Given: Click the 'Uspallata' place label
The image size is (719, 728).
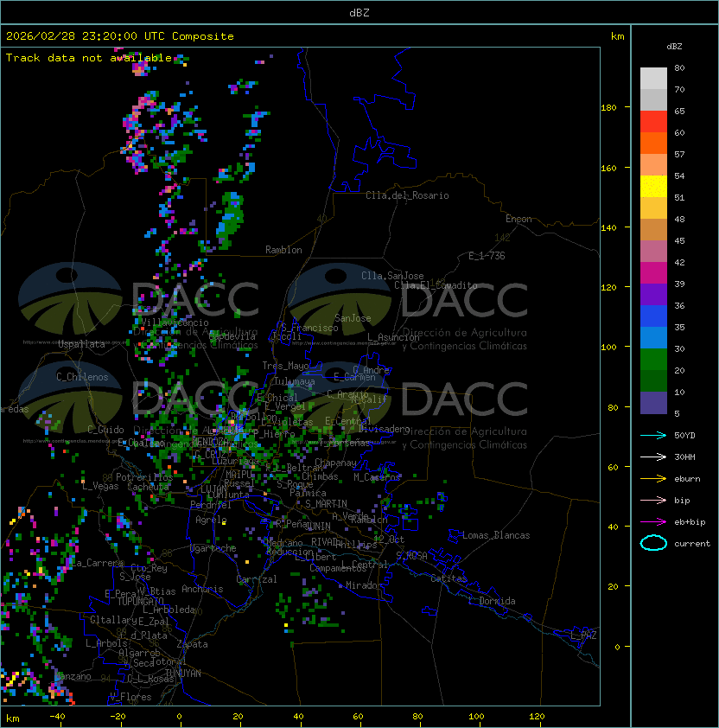Looking at the screenshot, I should coord(82,344).
